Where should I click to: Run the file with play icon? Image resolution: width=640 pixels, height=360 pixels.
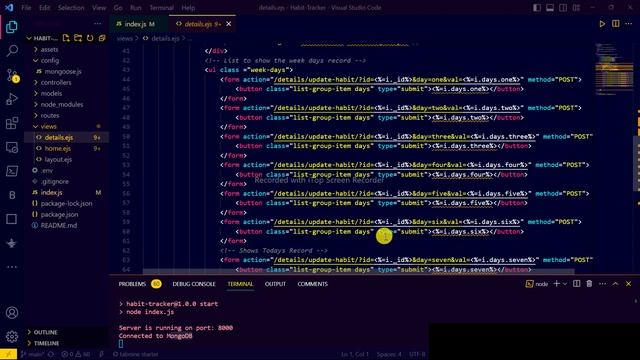602,24
